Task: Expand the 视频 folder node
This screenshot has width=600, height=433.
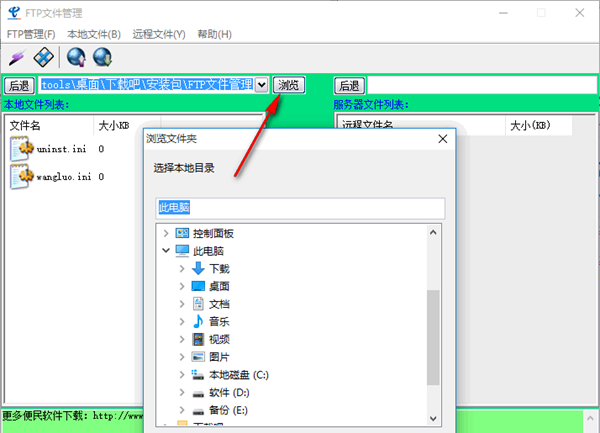Action: pos(182,339)
